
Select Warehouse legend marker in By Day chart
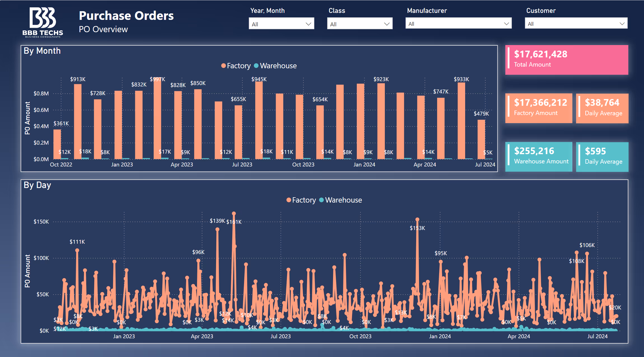[322, 200]
